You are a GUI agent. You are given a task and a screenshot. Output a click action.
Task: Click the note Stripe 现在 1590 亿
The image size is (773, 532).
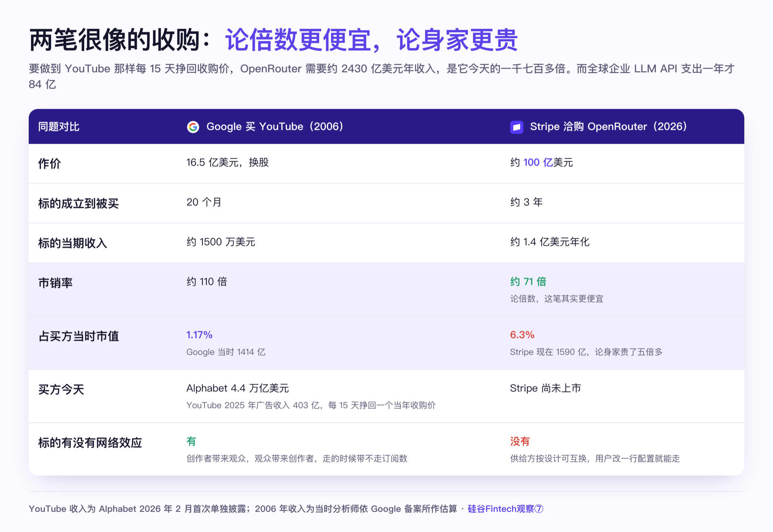pos(548,352)
